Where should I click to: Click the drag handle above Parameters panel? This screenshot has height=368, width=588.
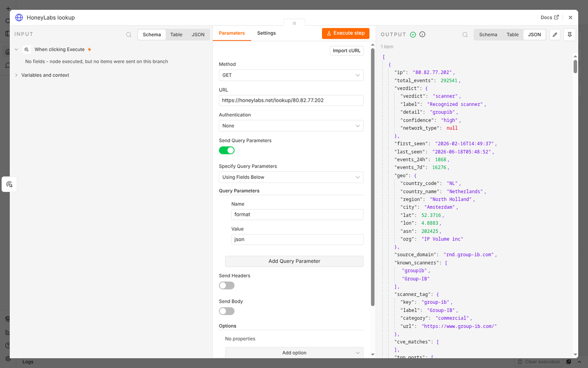294,23
